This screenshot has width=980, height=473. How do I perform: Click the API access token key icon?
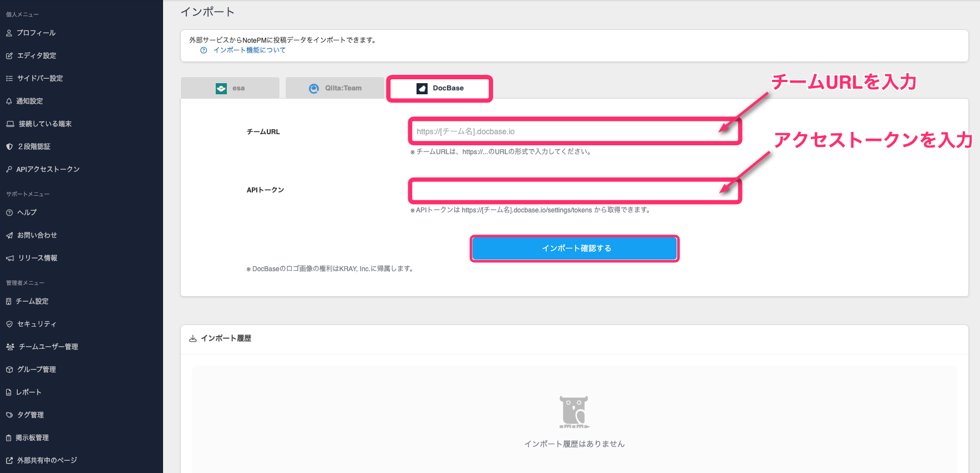[x=9, y=170]
